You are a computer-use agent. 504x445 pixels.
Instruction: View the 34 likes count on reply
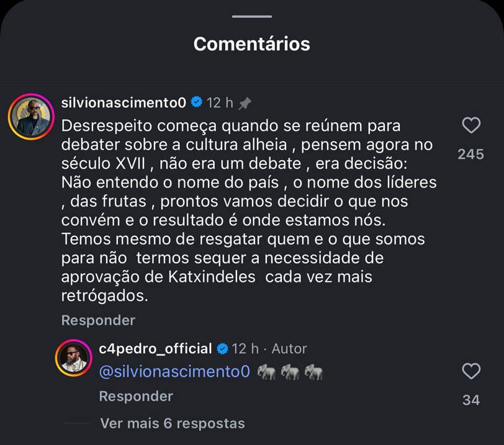471,400
